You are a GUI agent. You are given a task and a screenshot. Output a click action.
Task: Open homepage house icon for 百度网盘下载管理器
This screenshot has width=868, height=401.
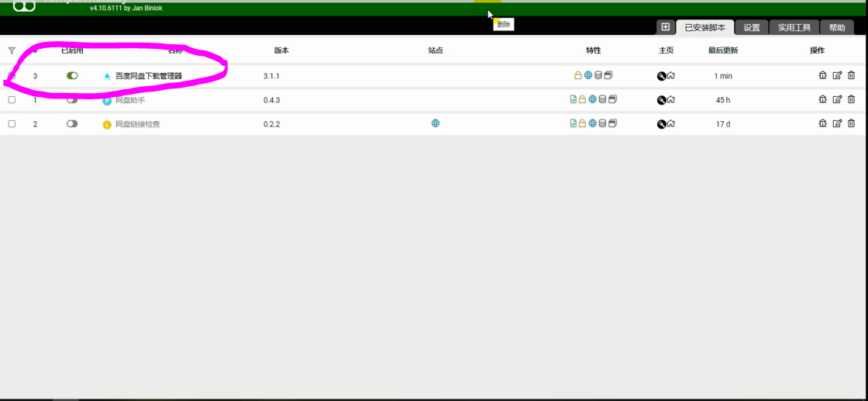[x=670, y=75]
